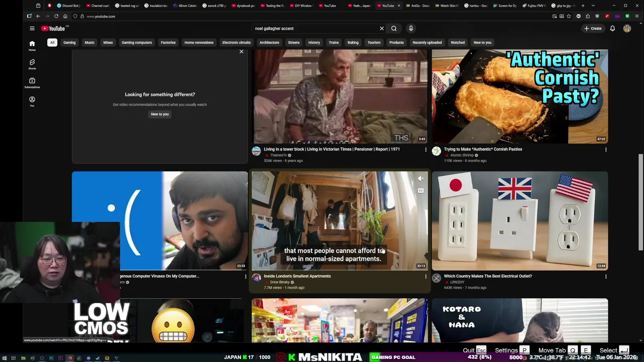Open Subscriptions in sidebar

[32, 82]
